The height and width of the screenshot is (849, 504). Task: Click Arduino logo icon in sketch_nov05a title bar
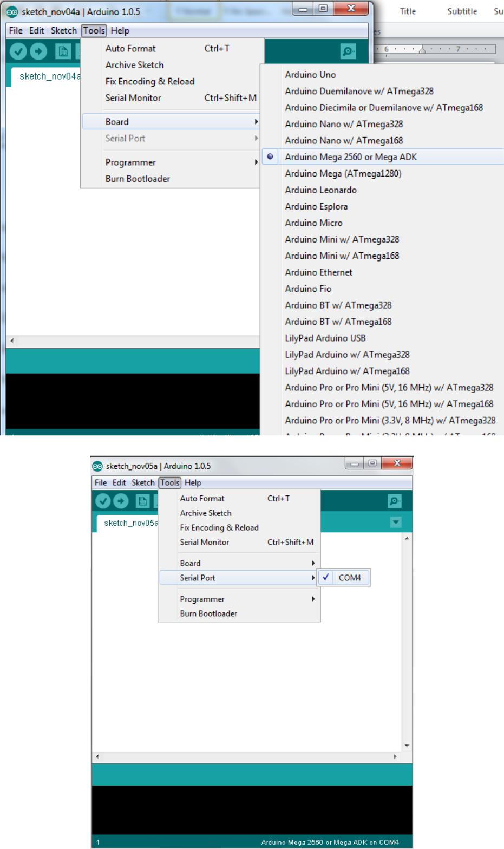(97, 466)
